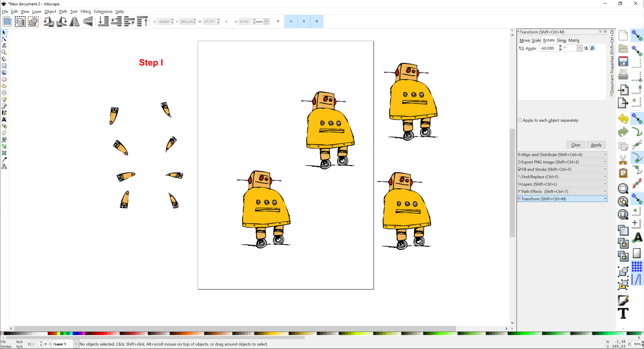Screen dimensions: 644x349
Task: Undo the last action
Action: (x=623, y=118)
